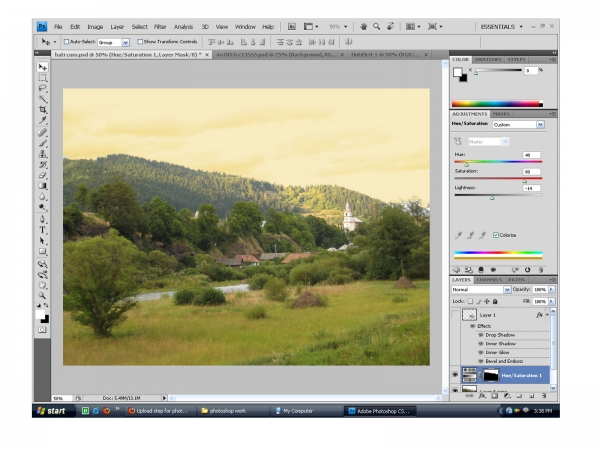
Task: Hide the Hue/Saturation 1 layer
Action: (455, 375)
